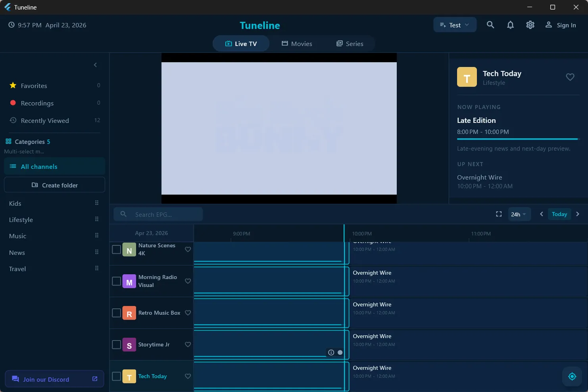Go to the next day in EPG
Image resolution: width=588 pixels, height=392 pixels.
[x=578, y=214]
